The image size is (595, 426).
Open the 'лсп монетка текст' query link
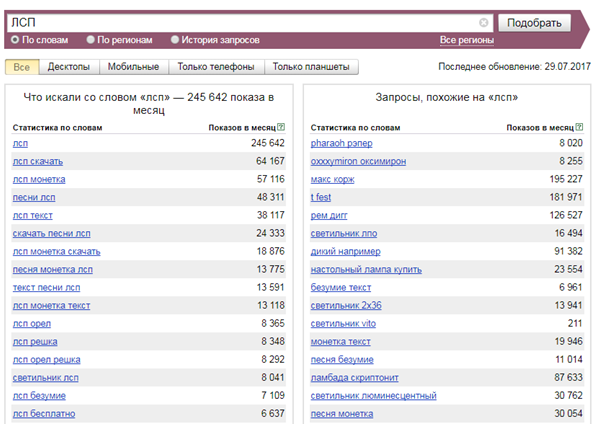(52, 306)
